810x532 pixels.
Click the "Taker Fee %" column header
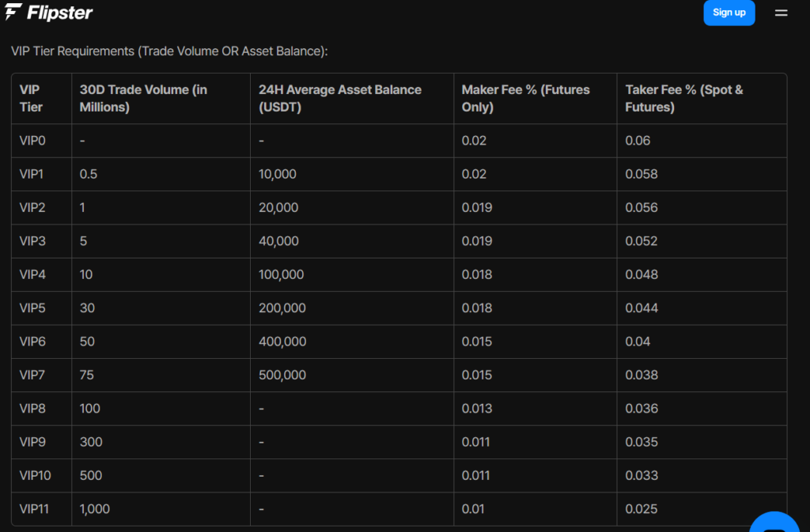[x=683, y=98]
